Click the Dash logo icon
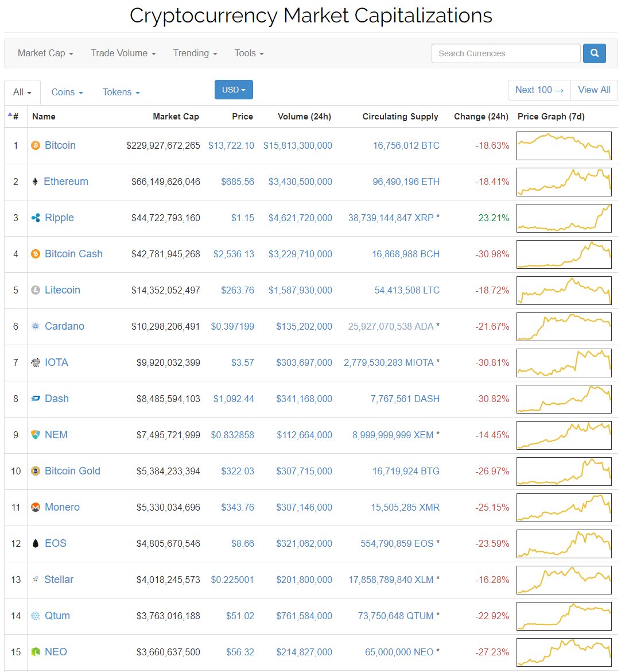 point(36,399)
